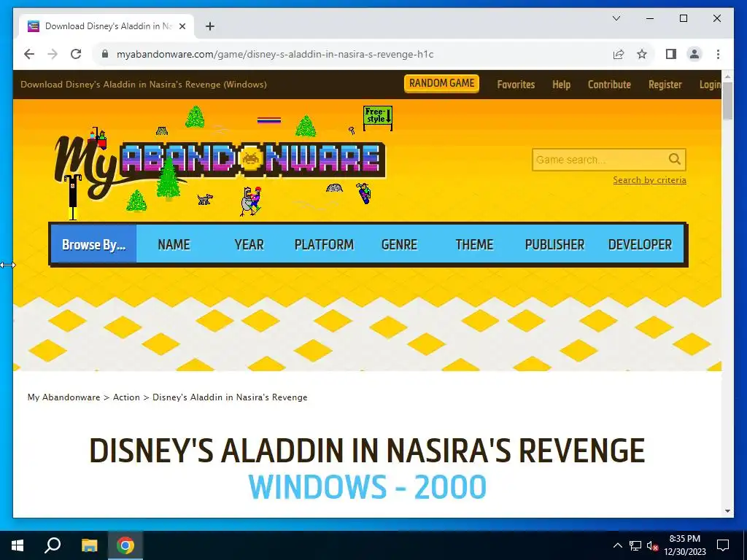Screen dimensions: 747x560
Task: Open Windows Start menu
Action: (x=18, y=545)
